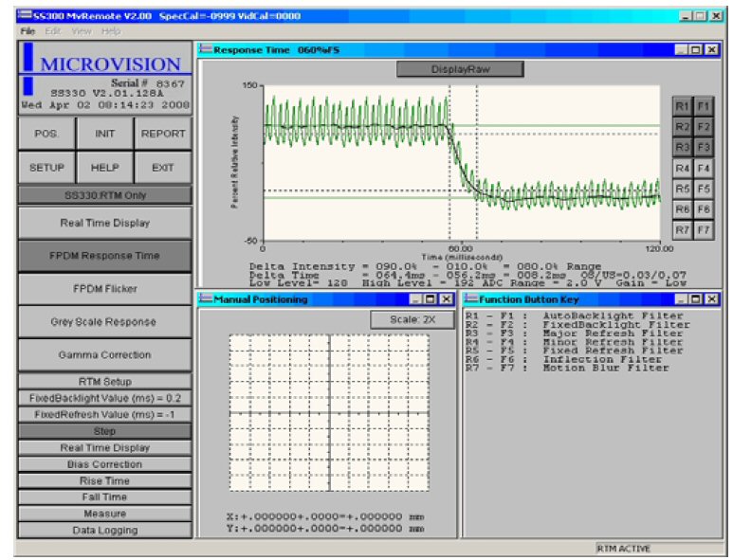Click the Scale: 2X button

click(412, 320)
